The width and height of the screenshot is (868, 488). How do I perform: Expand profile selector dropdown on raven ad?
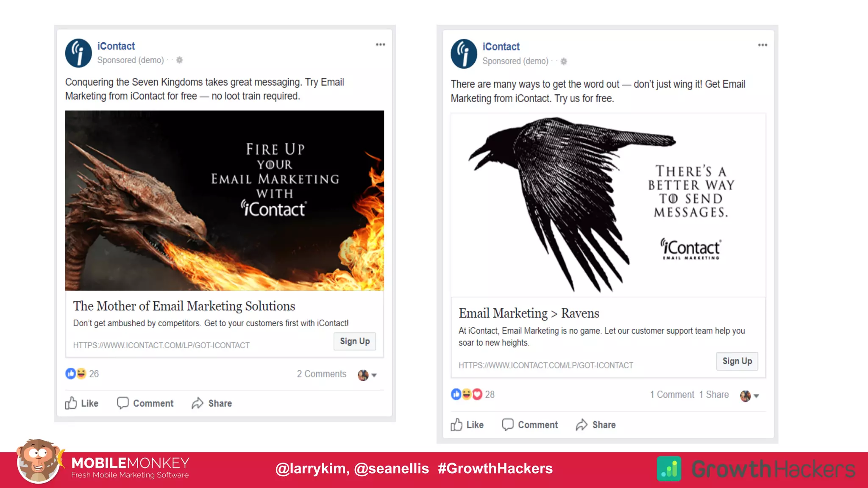pos(749,396)
